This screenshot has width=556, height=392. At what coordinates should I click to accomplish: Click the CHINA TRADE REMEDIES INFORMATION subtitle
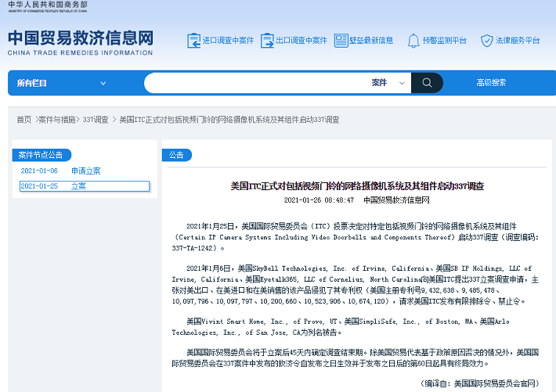click(x=80, y=52)
